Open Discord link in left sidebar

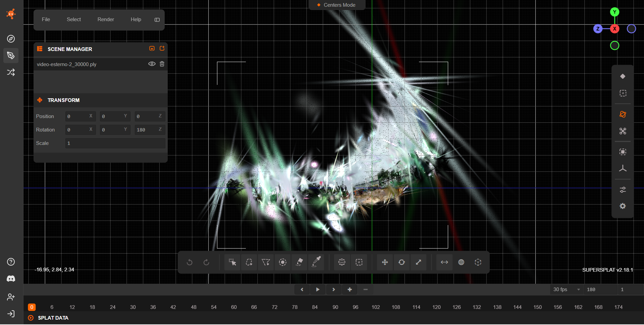[11, 279]
